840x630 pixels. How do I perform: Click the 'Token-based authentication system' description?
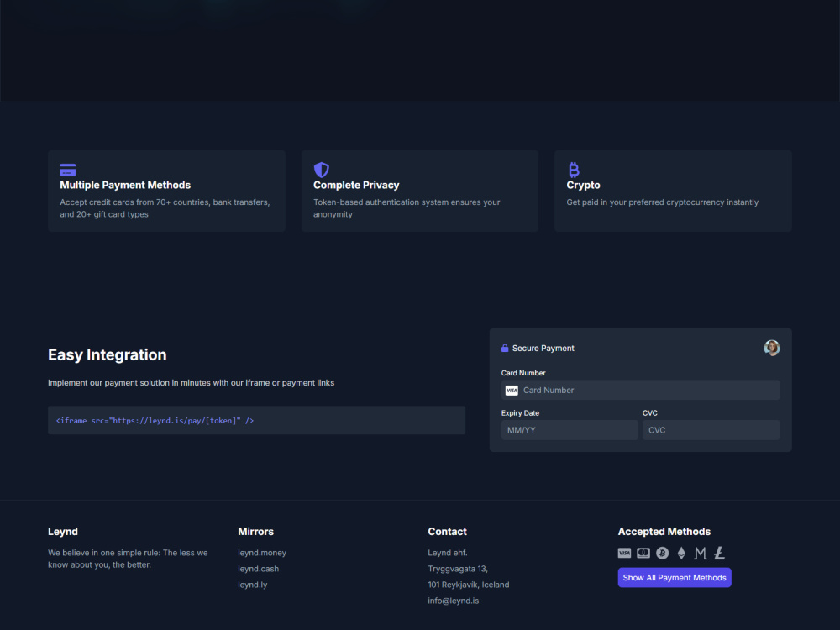407,208
